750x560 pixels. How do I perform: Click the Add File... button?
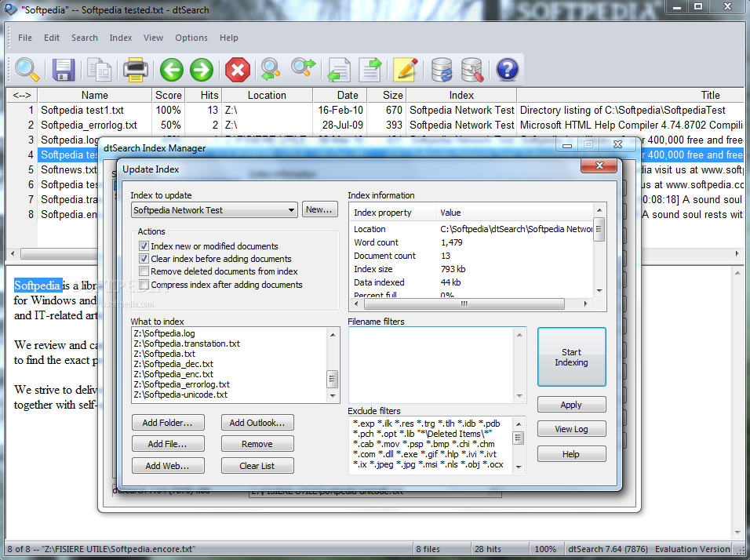168,444
